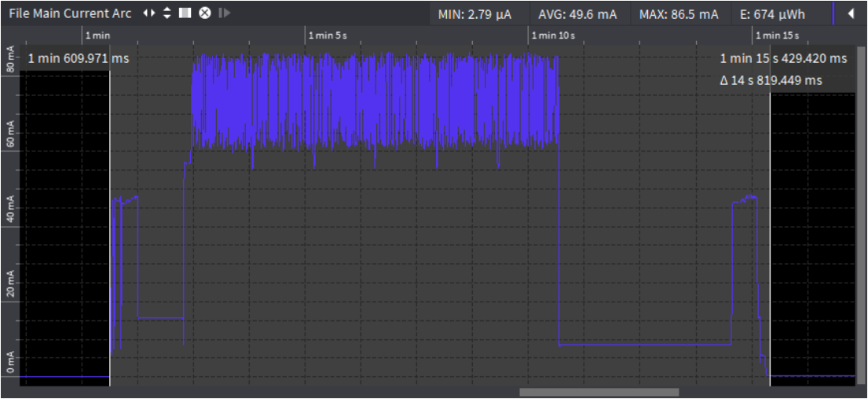
Task: Click the grayed play-from-marker icon
Action: [x=224, y=13]
